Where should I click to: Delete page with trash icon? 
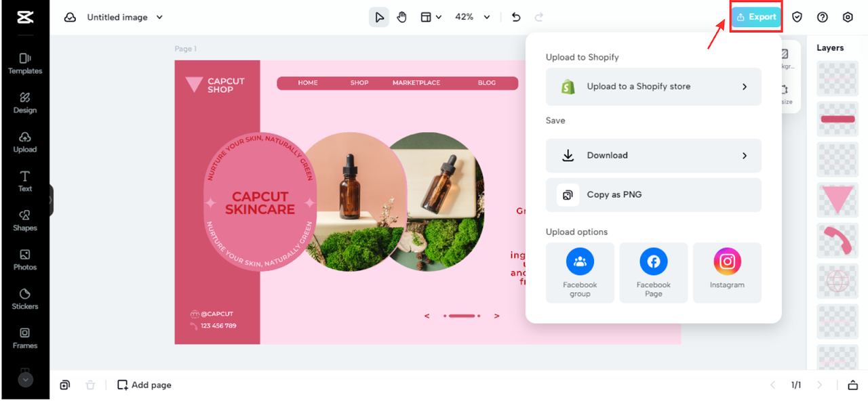coord(90,385)
